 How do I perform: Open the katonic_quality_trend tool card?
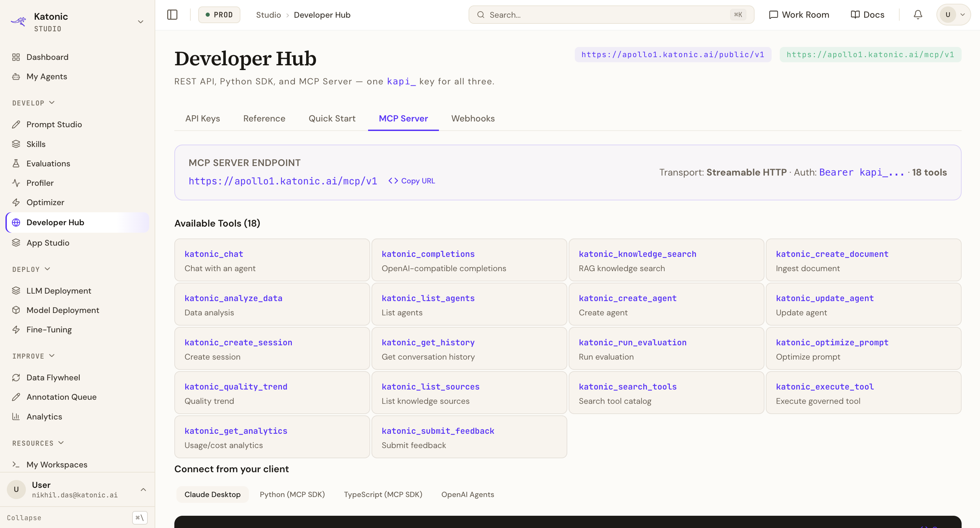tap(272, 393)
